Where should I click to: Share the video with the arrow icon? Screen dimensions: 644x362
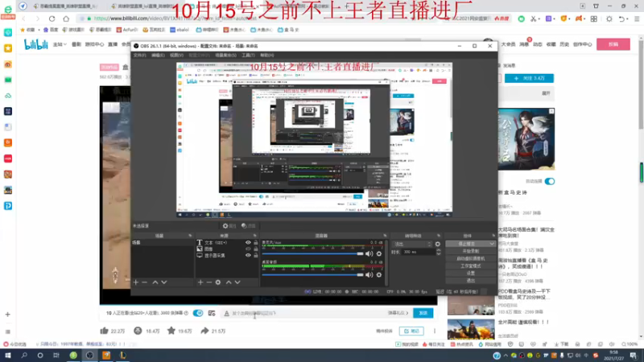tap(204, 331)
